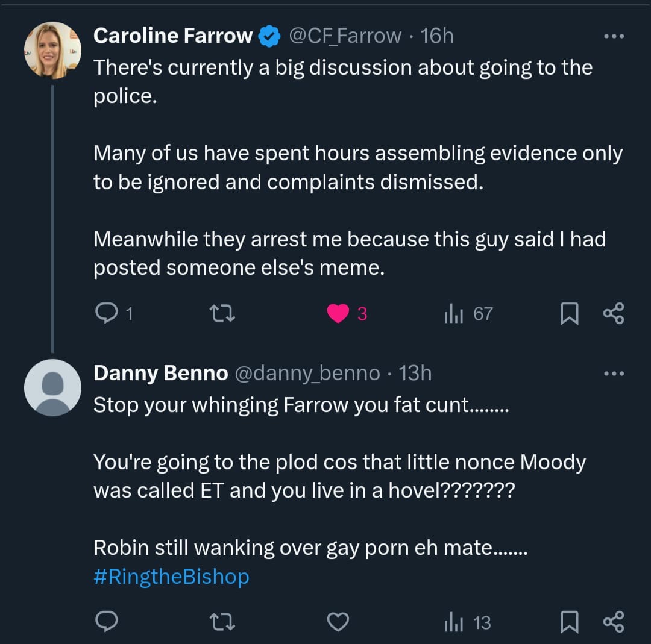
Task: Retweet Danny Benno's reply
Action: pyautogui.click(x=221, y=622)
